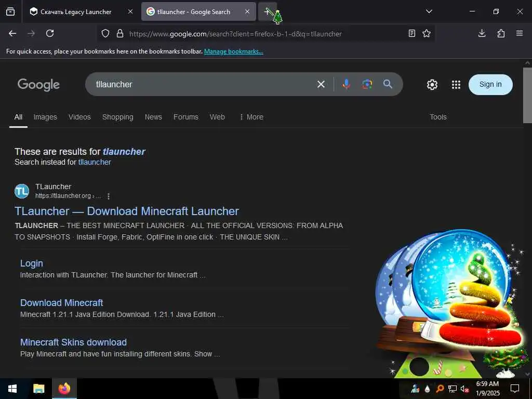Open the Extensions puzzle icon
This screenshot has width=532, height=399.
click(x=501, y=33)
